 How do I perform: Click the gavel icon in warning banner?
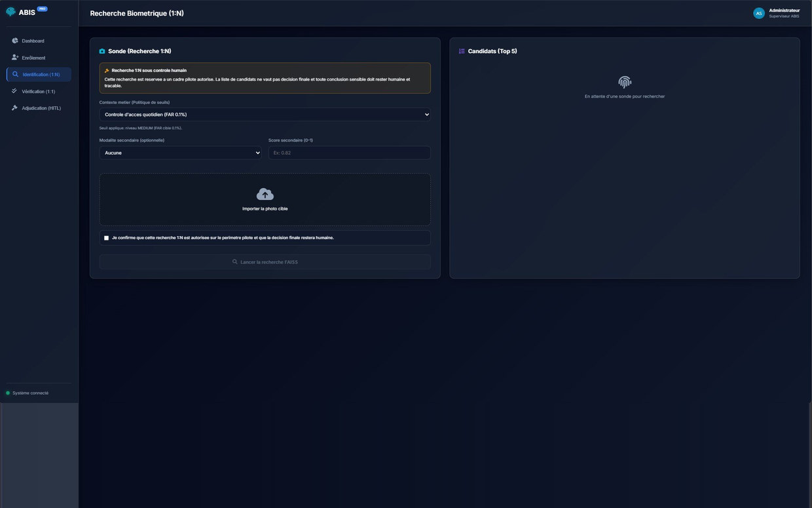click(x=107, y=71)
